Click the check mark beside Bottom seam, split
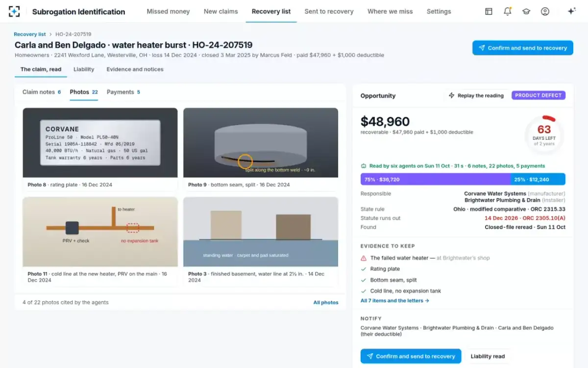The width and height of the screenshot is (588, 368). [x=364, y=280]
